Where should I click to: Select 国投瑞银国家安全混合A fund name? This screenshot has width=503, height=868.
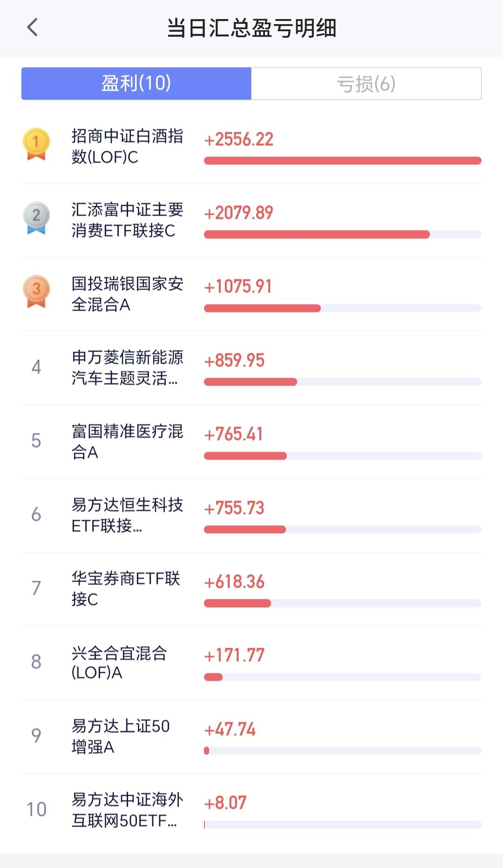pos(127,294)
